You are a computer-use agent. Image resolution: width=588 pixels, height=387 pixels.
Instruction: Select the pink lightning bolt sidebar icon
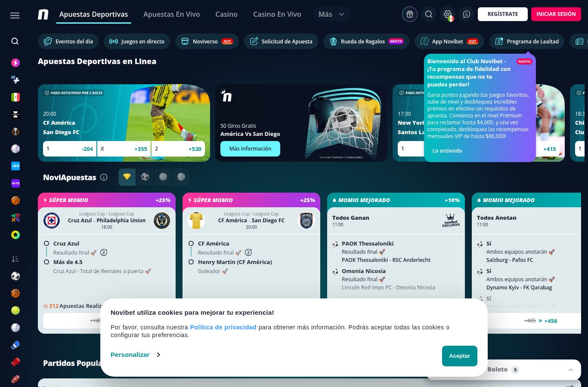pyautogui.click(x=15, y=63)
